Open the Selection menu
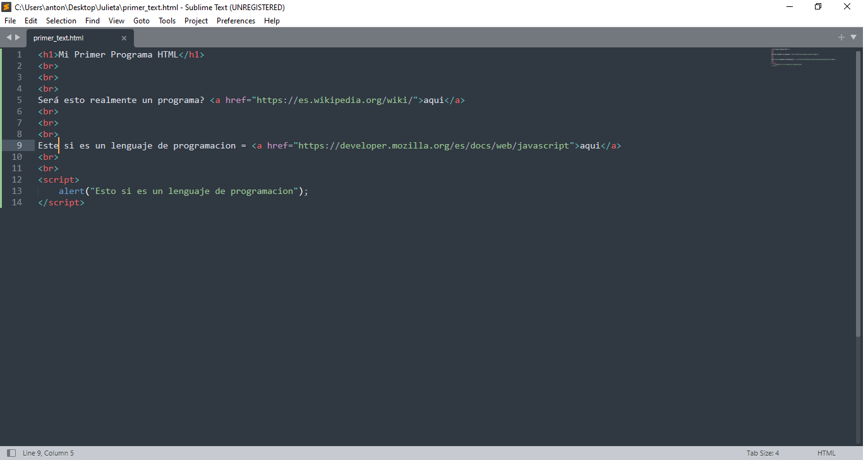 [61, 21]
